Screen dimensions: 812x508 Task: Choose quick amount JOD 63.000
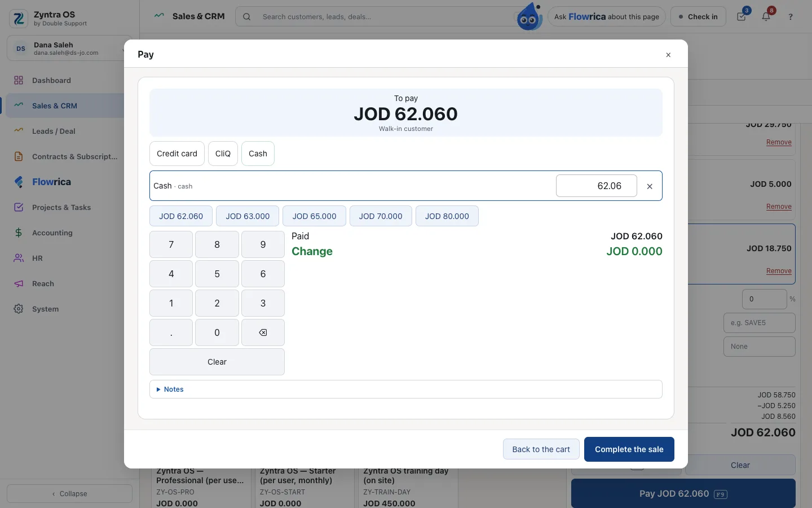(248, 216)
